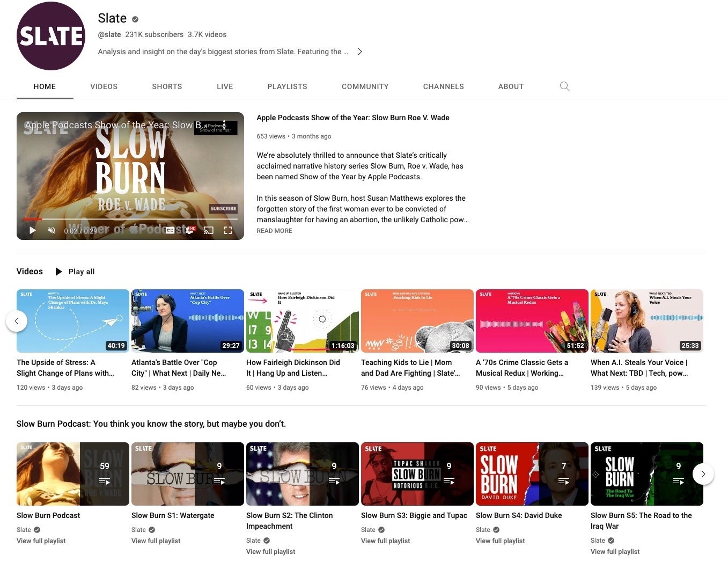
Task: Open the Community tab
Action: click(x=365, y=86)
